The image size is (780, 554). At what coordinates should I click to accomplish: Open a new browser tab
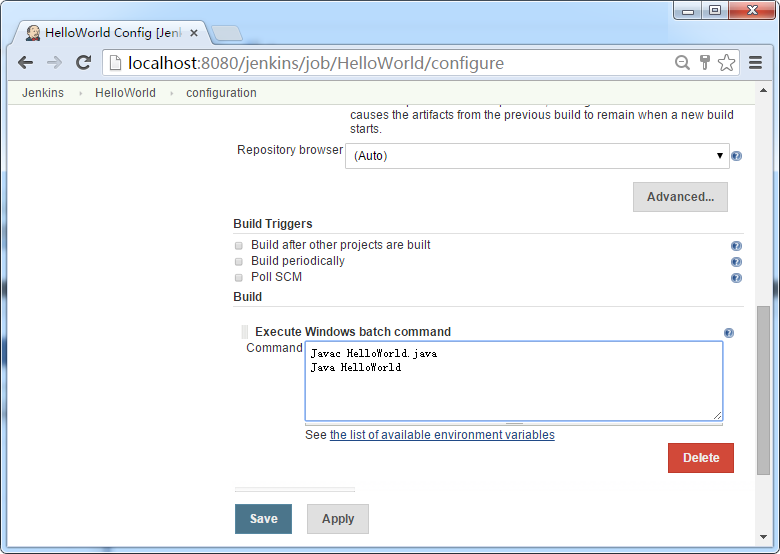point(226,33)
